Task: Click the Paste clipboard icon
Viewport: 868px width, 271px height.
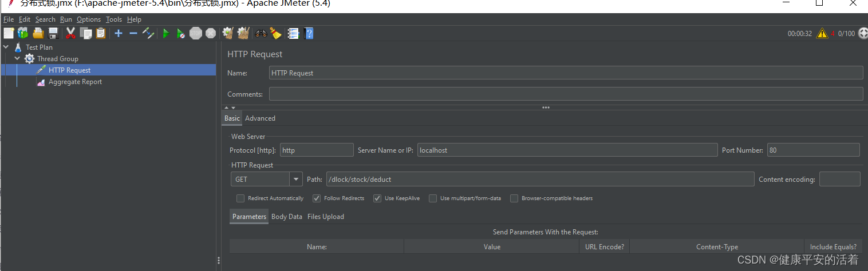Action: [x=101, y=33]
